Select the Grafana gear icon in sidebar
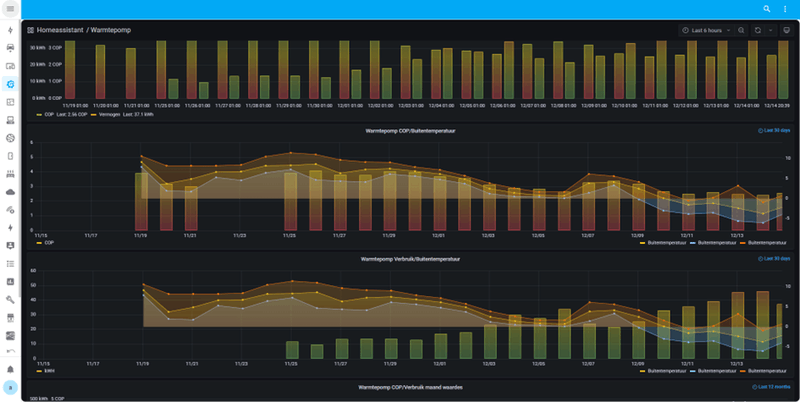Screen dimensions: 800x402 [x=10, y=84]
